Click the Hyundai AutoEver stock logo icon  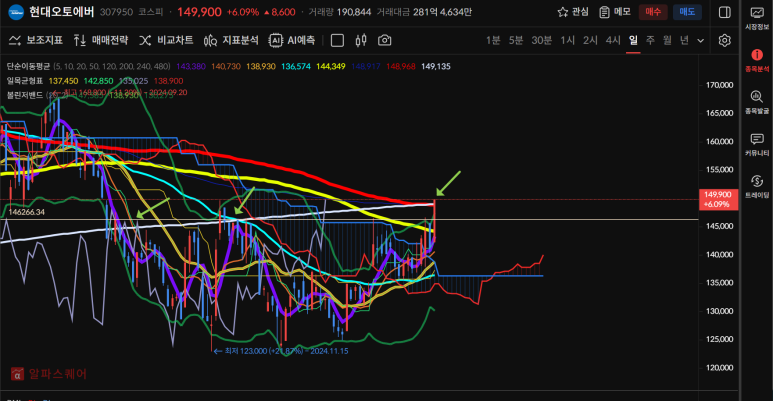coord(16,12)
